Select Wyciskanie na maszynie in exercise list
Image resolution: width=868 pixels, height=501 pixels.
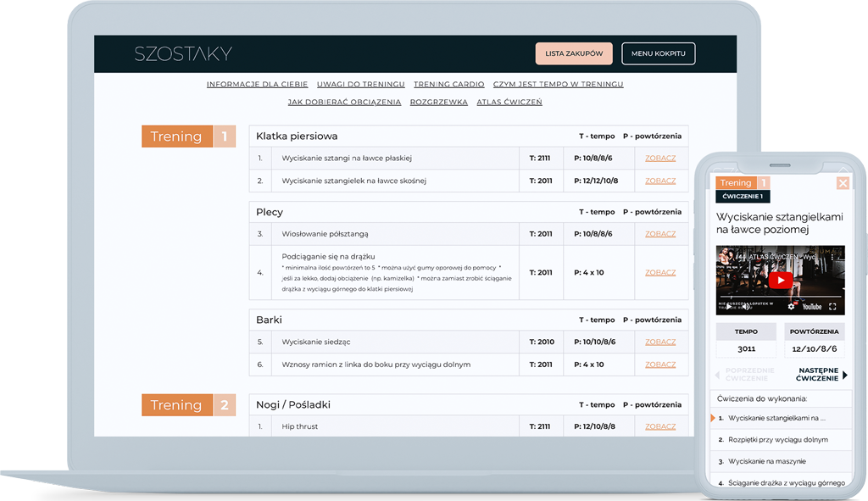pos(766,462)
